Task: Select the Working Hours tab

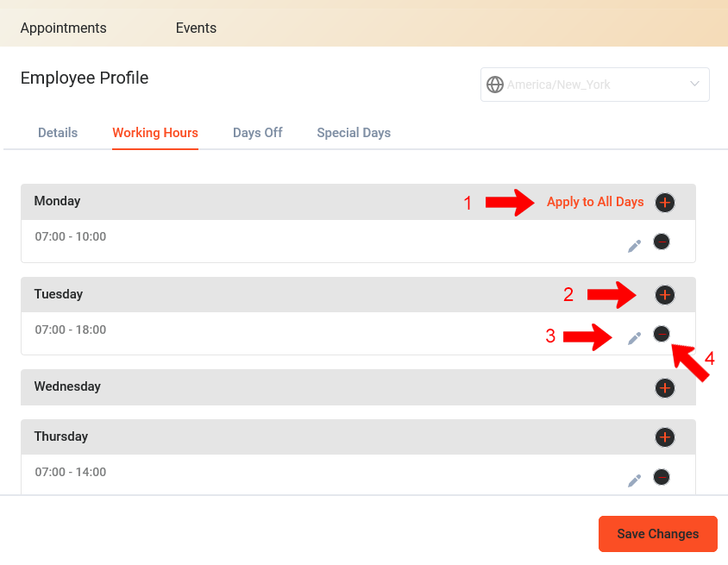Action: 155,133
